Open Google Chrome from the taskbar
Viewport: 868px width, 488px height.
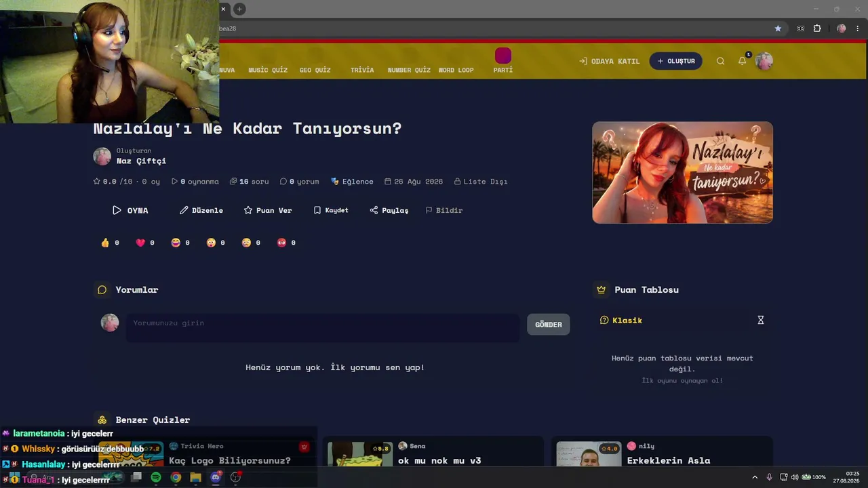coord(176,477)
